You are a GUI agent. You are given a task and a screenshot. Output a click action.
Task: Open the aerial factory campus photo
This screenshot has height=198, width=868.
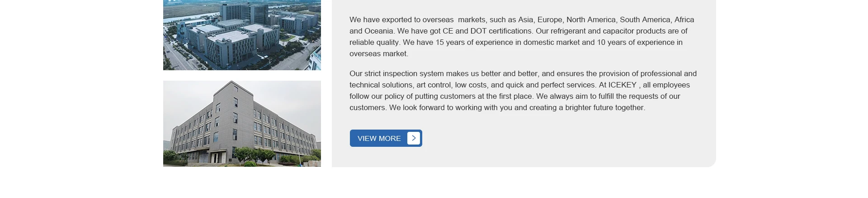coord(242,35)
